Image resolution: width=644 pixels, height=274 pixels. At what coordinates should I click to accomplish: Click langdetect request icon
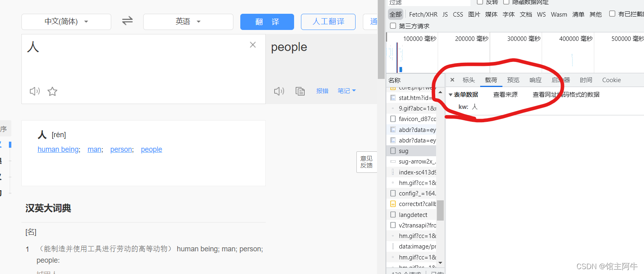coord(393,215)
